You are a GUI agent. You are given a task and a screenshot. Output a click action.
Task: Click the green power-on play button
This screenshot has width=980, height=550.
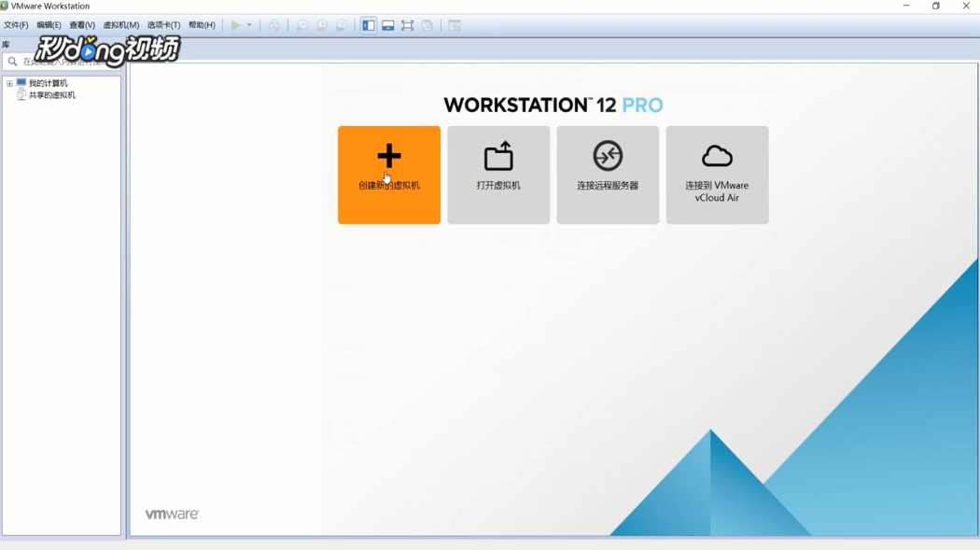click(x=235, y=25)
